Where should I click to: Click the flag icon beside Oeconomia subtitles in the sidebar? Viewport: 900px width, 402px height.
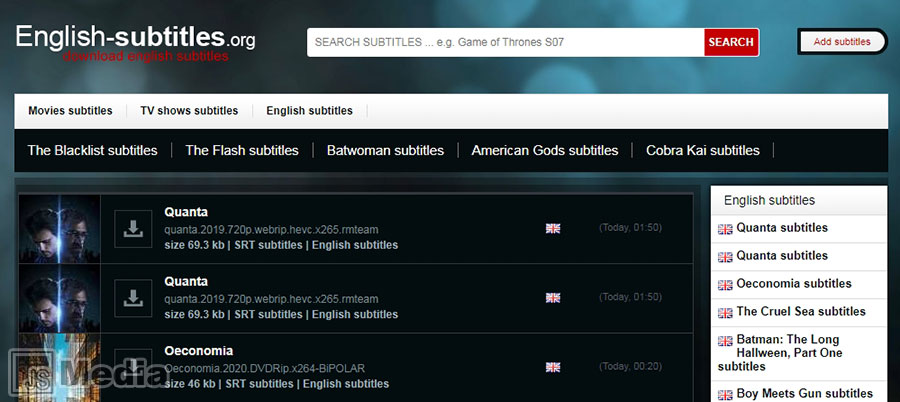(x=725, y=285)
